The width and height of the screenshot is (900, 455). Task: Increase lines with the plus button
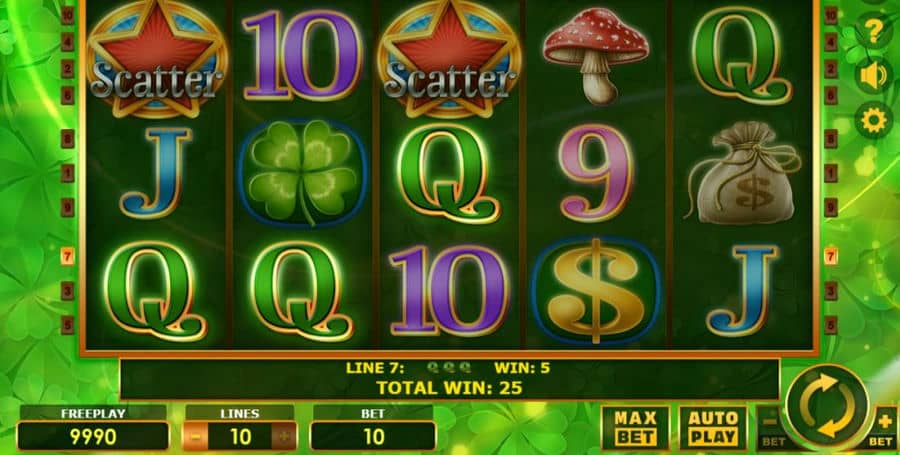tap(284, 437)
